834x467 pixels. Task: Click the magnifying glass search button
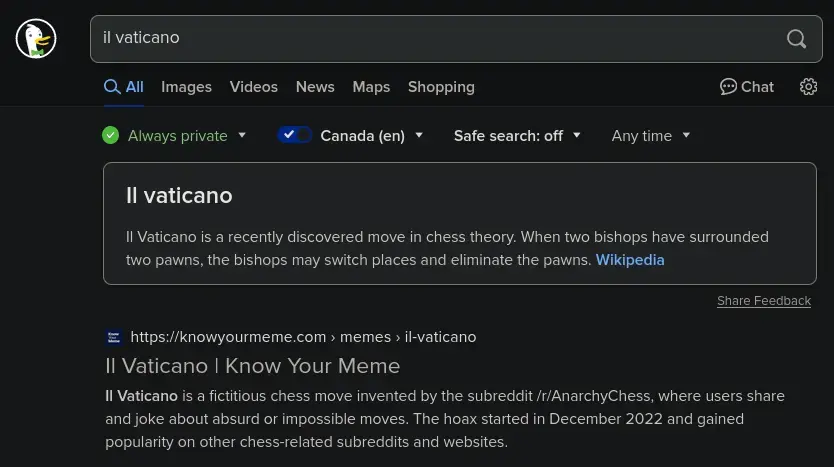[x=796, y=38]
